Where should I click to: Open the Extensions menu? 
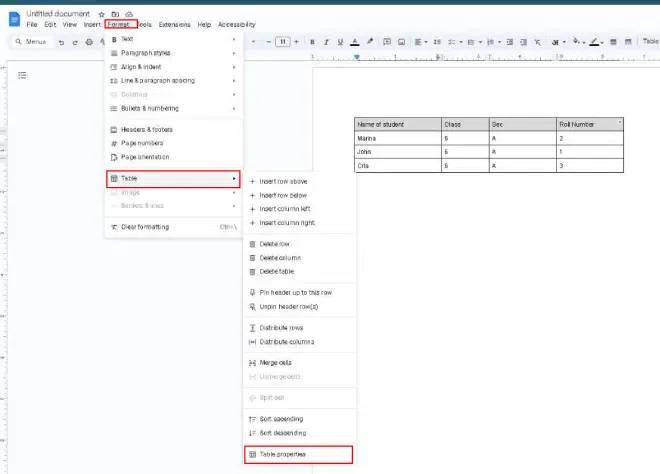[x=174, y=24]
